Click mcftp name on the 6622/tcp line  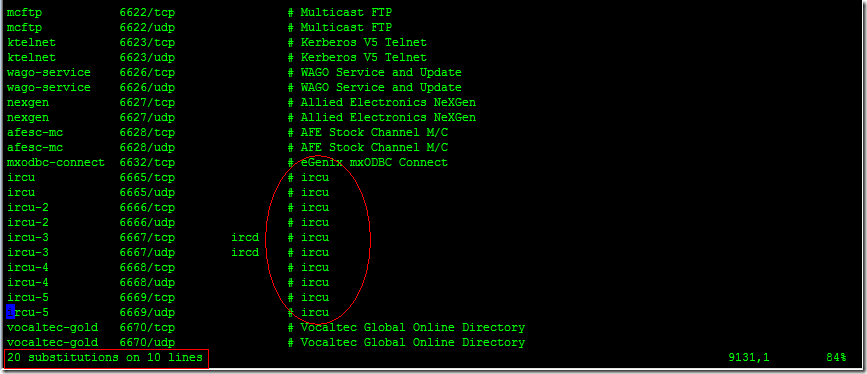point(24,12)
